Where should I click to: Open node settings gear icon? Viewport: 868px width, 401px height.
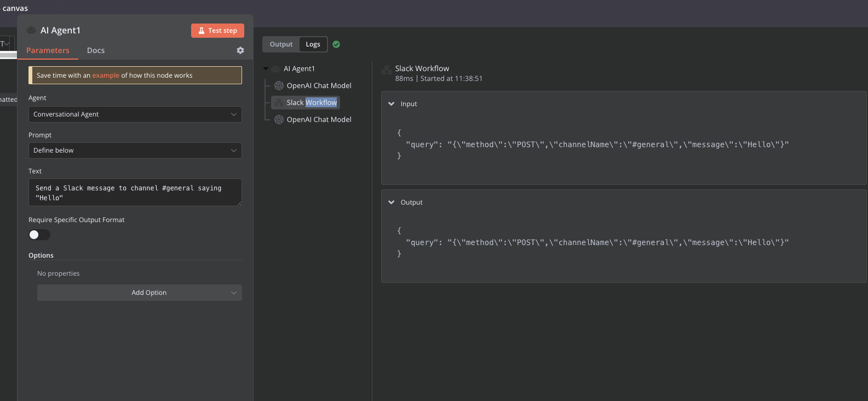(x=240, y=50)
